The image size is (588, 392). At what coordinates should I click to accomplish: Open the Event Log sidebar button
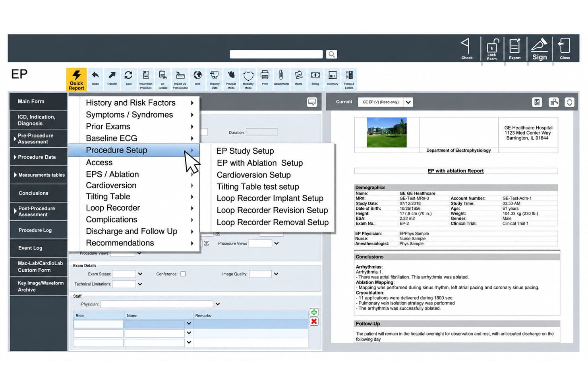(x=38, y=248)
